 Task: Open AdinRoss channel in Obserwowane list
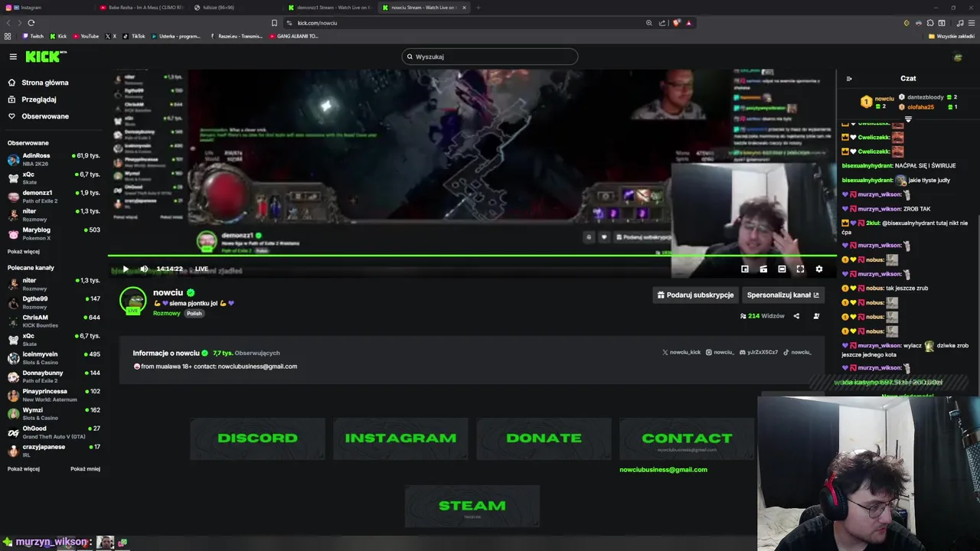pyautogui.click(x=52, y=159)
